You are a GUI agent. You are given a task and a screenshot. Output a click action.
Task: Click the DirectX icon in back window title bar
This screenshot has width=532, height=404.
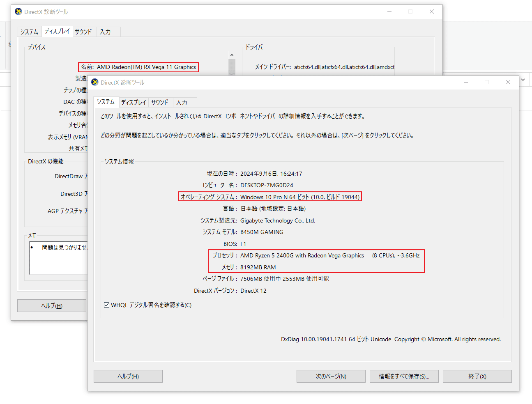tap(18, 11)
